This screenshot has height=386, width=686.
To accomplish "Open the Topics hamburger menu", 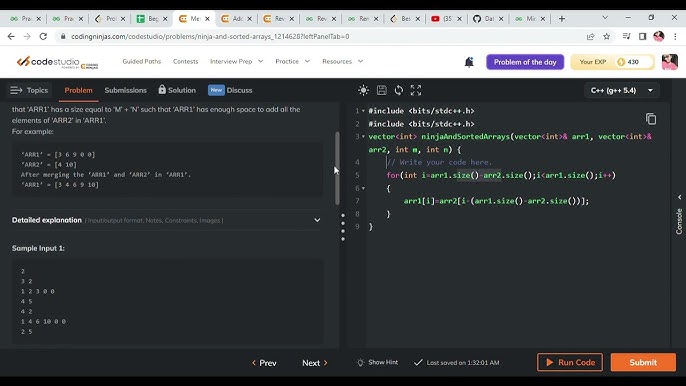I will pos(29,90).
